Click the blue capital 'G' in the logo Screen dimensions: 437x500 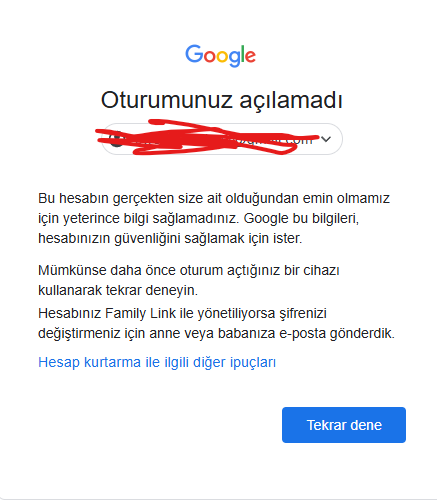[194, 54]
